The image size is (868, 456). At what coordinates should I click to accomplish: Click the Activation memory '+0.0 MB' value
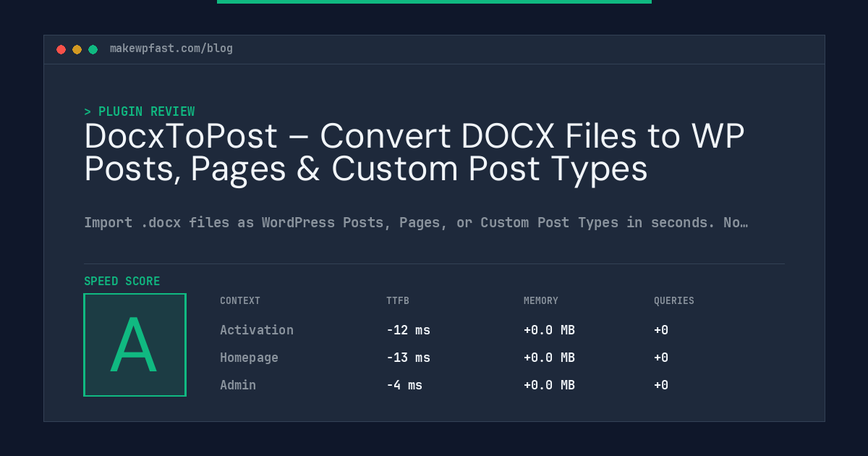point(549,330)
